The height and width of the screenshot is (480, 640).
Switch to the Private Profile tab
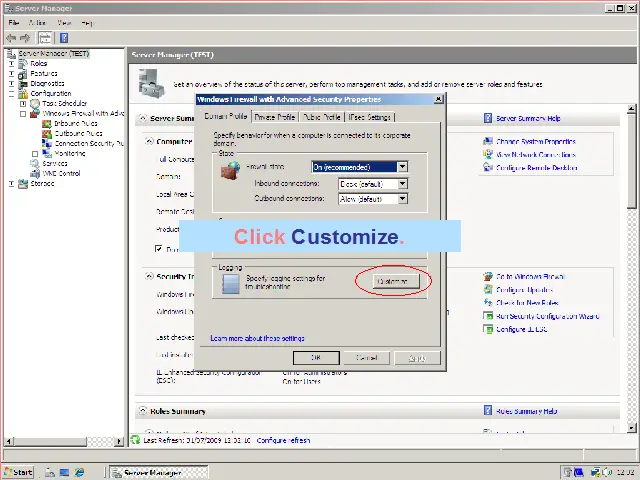[275, 117]
